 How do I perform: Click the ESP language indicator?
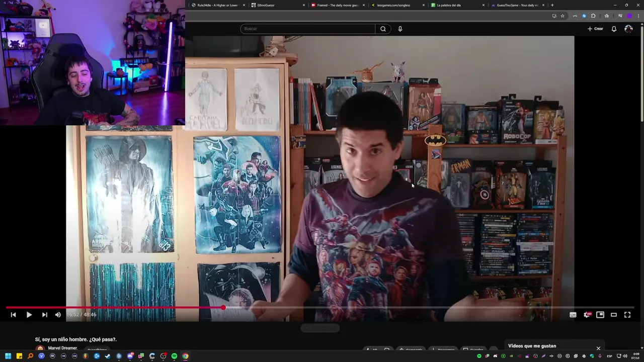609,356
